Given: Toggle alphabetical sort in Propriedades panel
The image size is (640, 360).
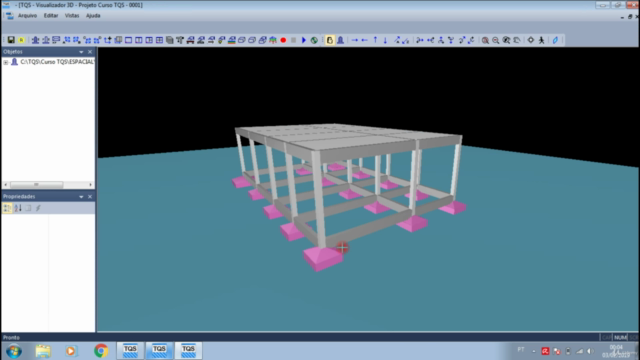Looking at the screenshot, I should [18, 208].
